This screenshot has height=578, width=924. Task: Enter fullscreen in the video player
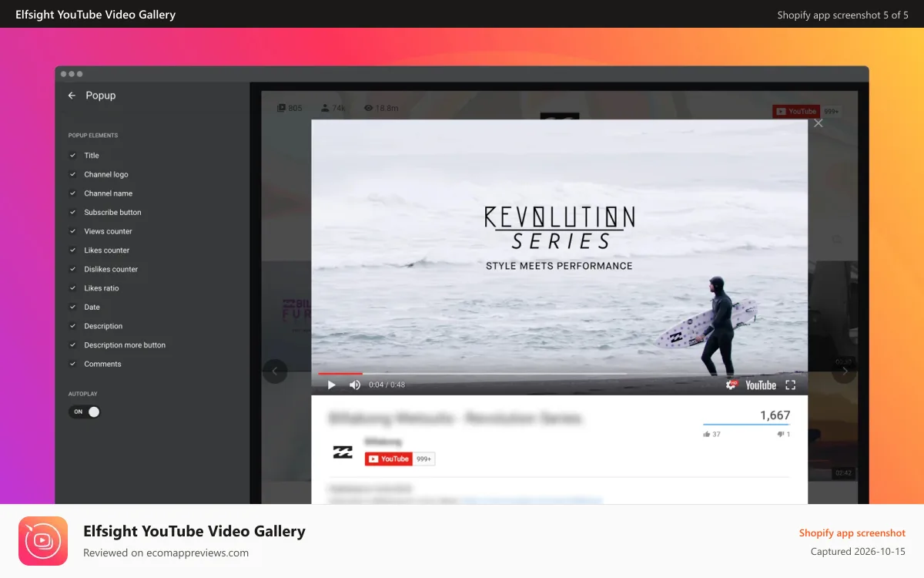[x=790, y=385]
